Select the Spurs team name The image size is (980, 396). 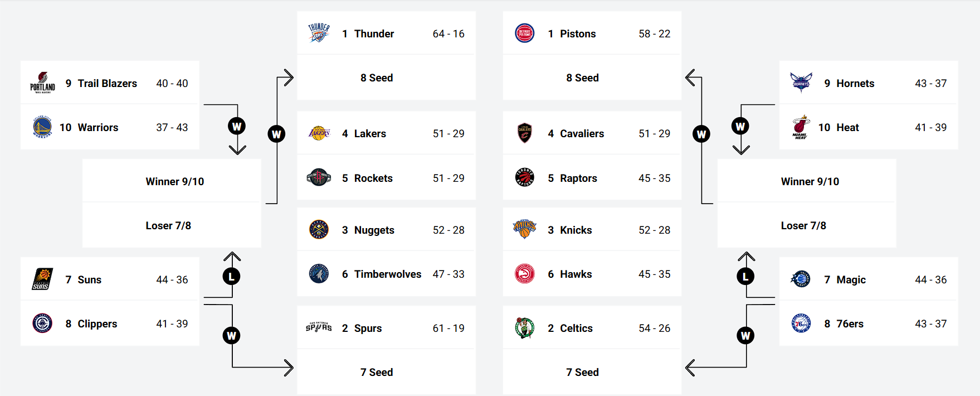[368, 328]
